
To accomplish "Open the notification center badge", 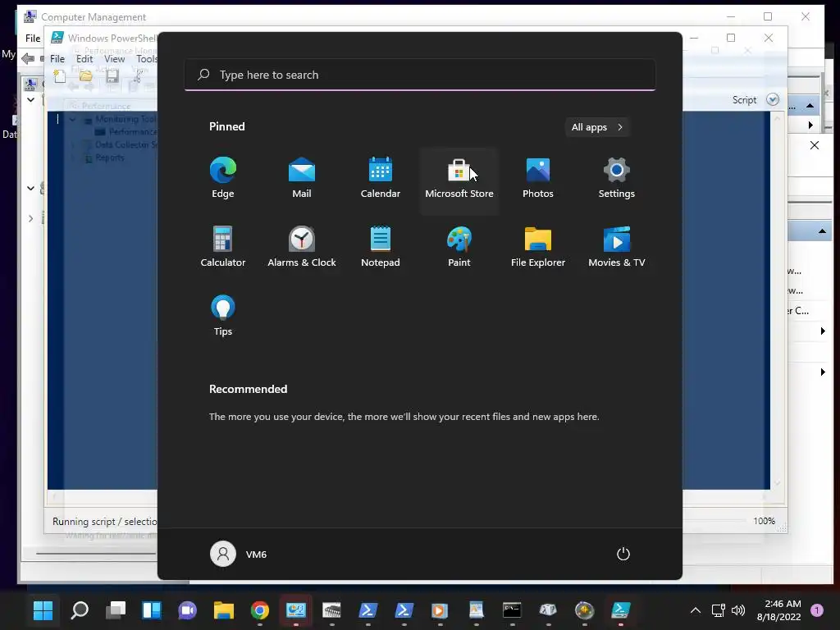I will click(817, 609).
